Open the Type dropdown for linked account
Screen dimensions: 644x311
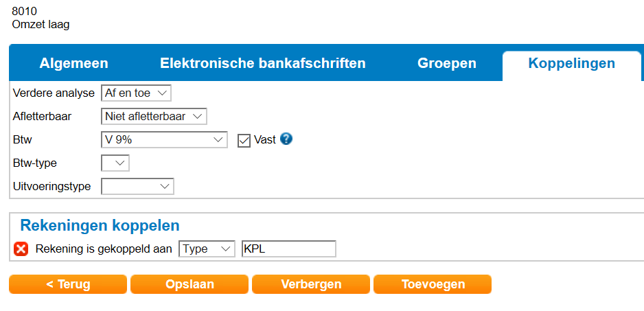tap(207, 249)
